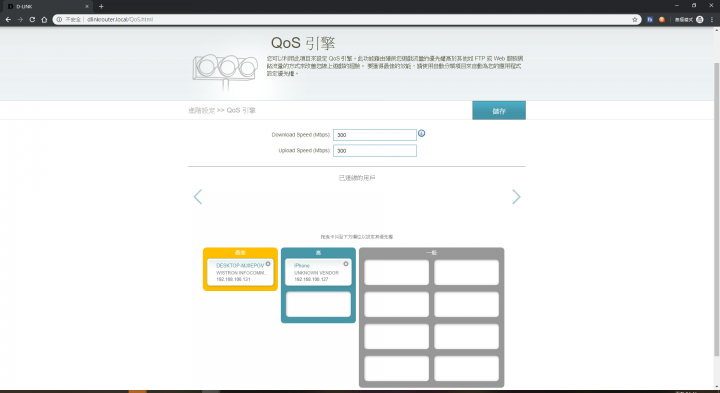This screenshot has width=720, height=393.
Task: Bookmark this page with the star
Action: (635, 19)
